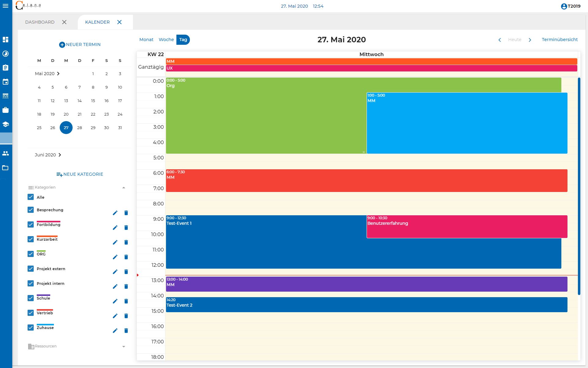This screenshot has height=368, width=588.
Task: Click the dashboard grid sidebar icon
Action: [6, 40]
